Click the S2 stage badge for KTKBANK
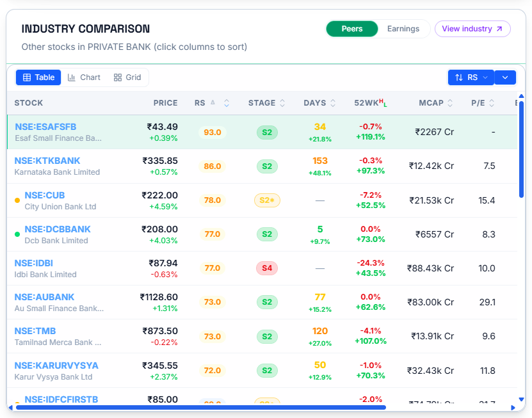Image resolution: width=532 pixels, height=418 pixels. (267, 166)
